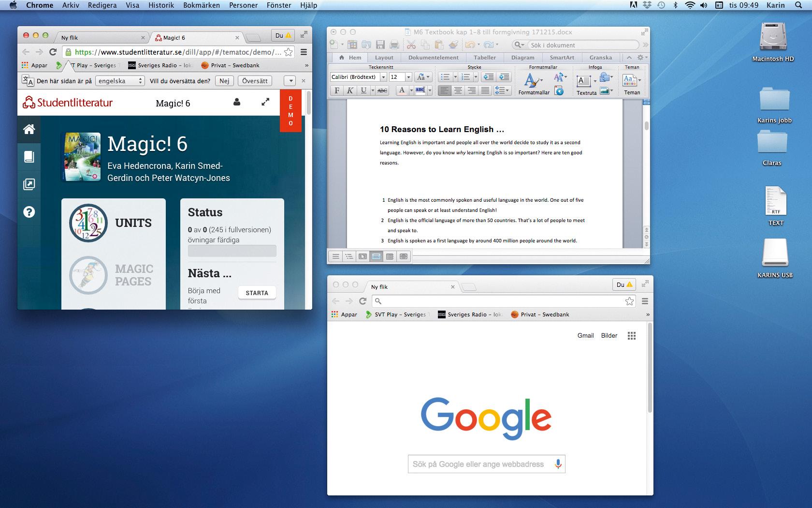Open the user profile icon in Studentlitteratur header
Viewport: 812px width, 508px height.
[x=237, y=103]
